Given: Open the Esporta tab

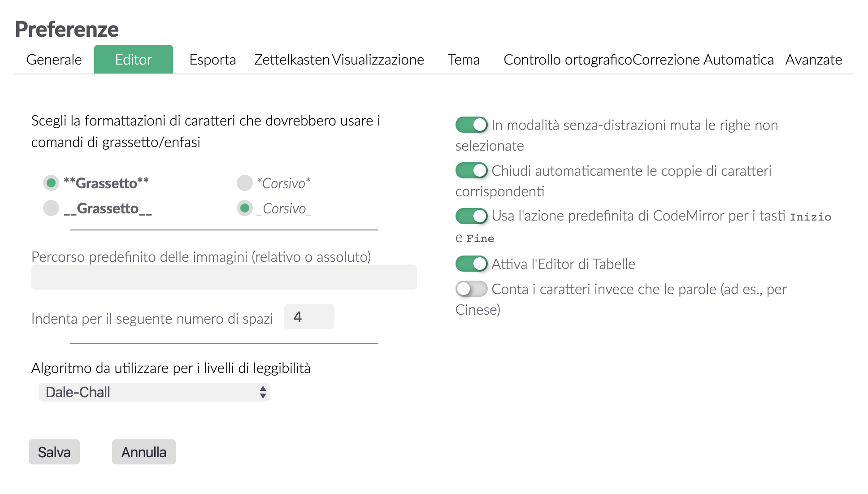Looking at the screenshot, I should point(213,59).
